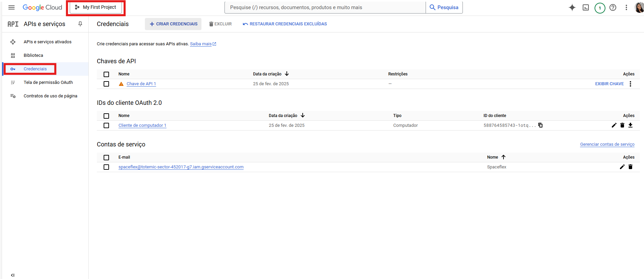Viewport: 644px width, 279px height.
Task: Open the My First Project selector
Action: tap(96, 7)
